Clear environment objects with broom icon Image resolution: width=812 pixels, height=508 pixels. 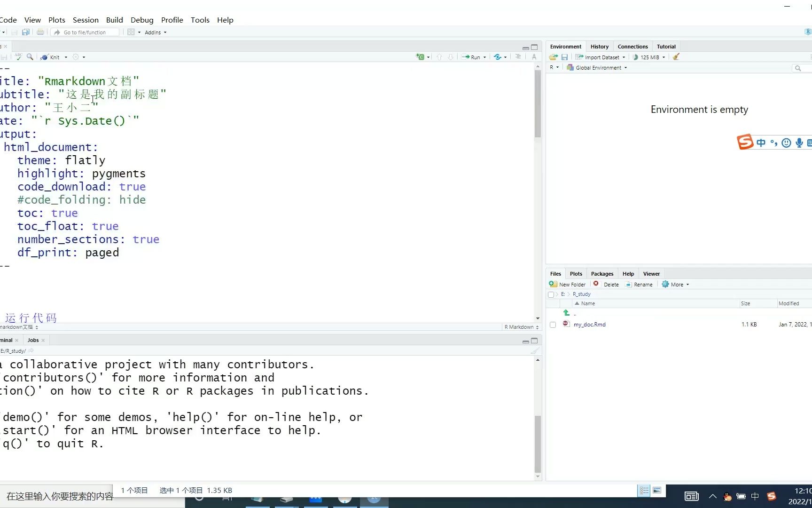[x=676, y=57]
